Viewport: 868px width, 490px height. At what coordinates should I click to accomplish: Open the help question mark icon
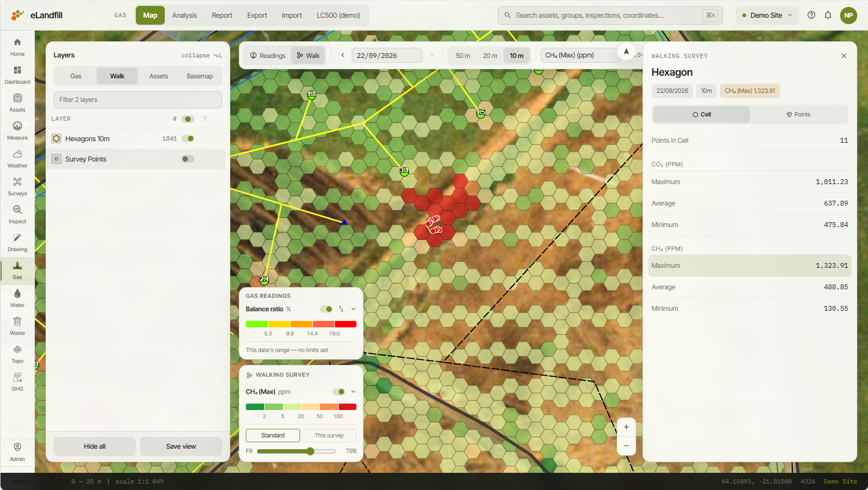coord(811,15)
